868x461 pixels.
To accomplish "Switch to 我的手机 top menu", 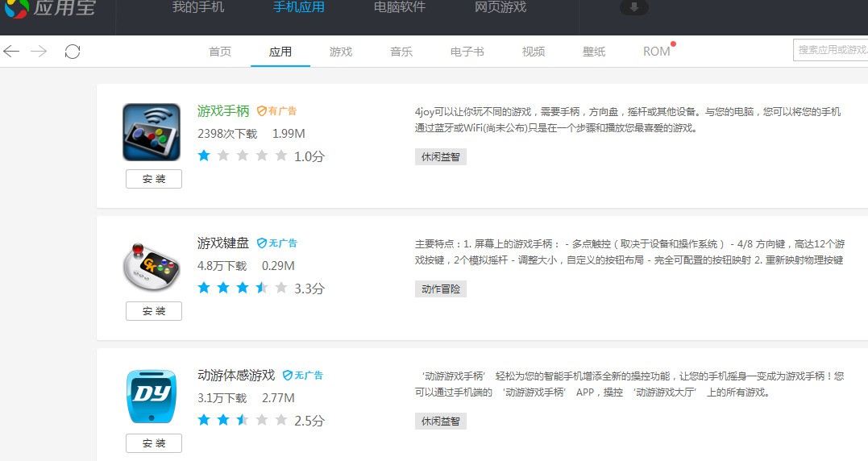I will coord(198,7).
